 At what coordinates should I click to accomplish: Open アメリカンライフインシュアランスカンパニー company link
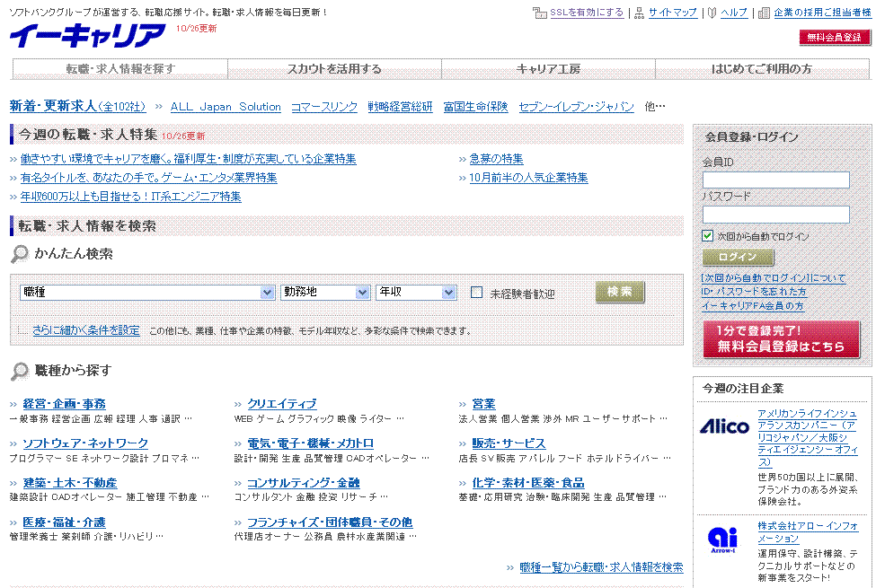(808, 438)
